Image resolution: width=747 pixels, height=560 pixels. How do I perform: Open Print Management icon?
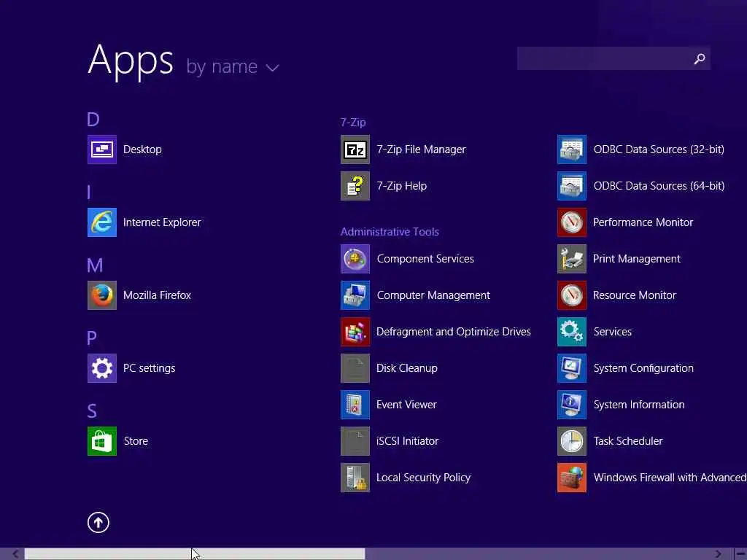(x=572, y=259)
